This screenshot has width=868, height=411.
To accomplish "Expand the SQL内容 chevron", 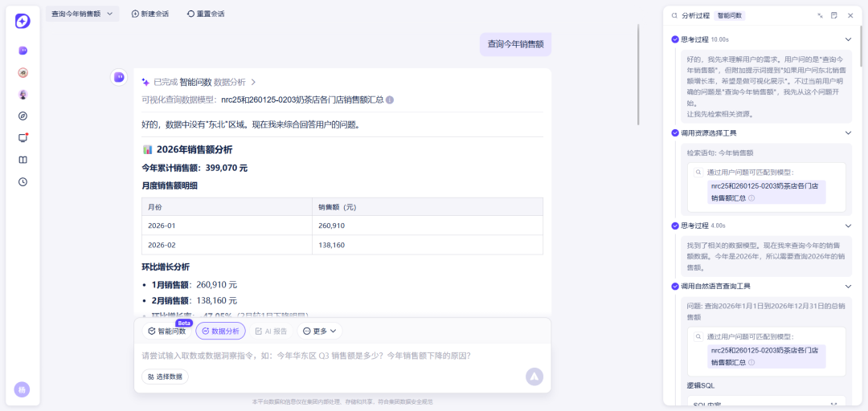I will [x=833, y=406].
